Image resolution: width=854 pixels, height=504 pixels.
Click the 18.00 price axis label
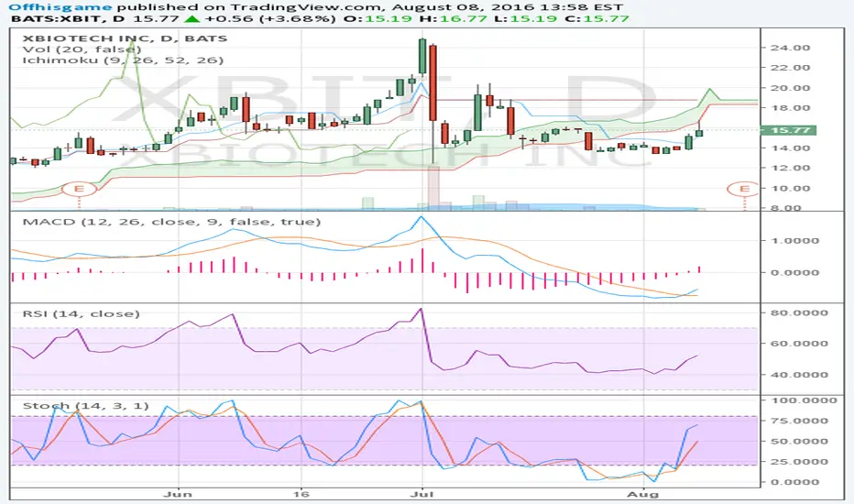(790, 108)
